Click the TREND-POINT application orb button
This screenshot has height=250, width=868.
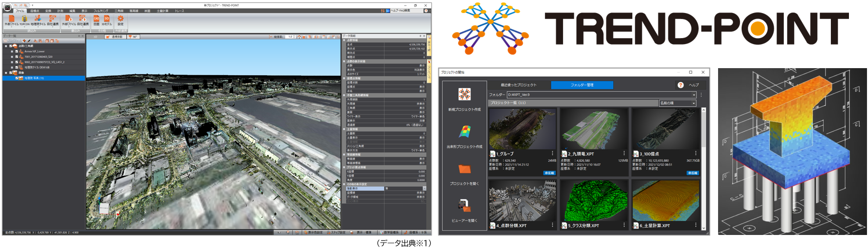tap(8, 9)
